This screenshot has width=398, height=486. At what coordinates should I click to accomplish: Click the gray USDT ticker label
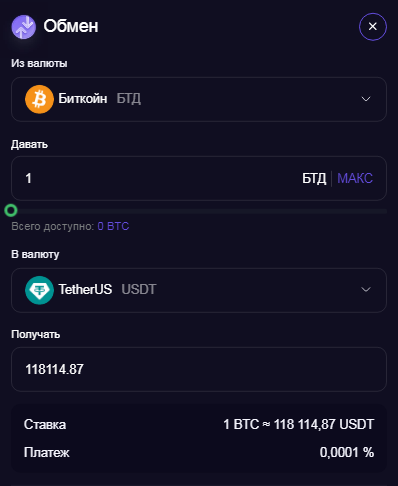click(x=139, y=289)
